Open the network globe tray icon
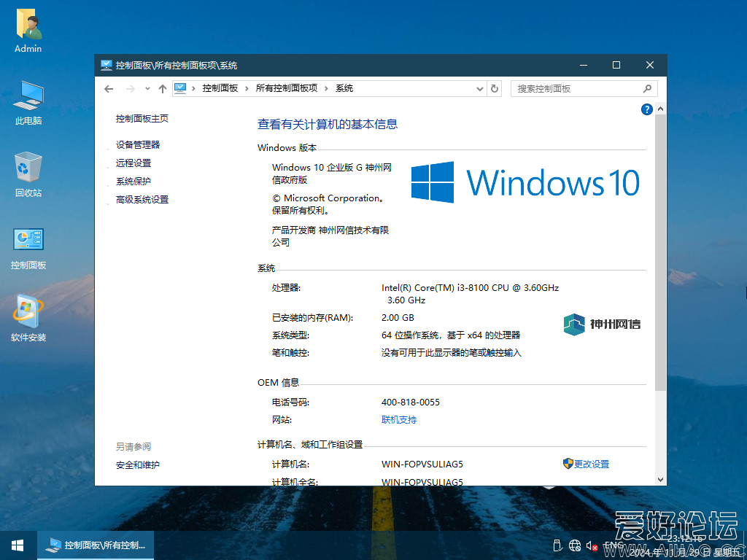Screen dimensions: 747x560 575,545
